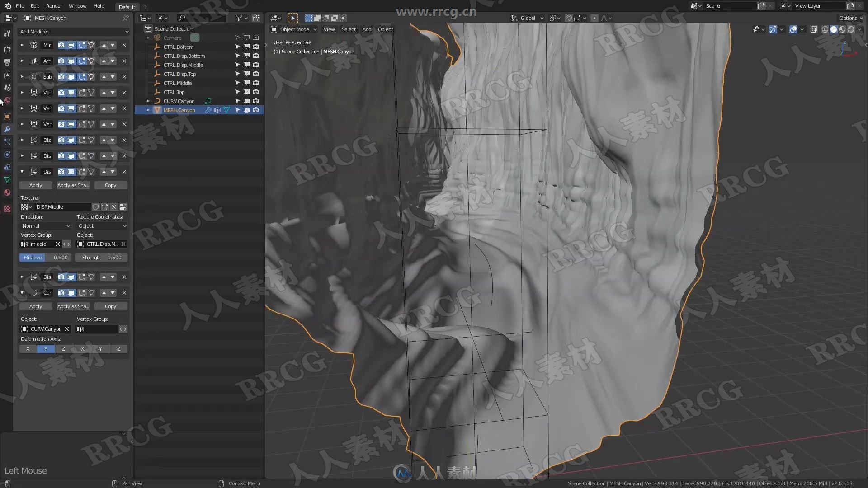
Task: Select the Scene Collection root item
Action: click(174, 28)
